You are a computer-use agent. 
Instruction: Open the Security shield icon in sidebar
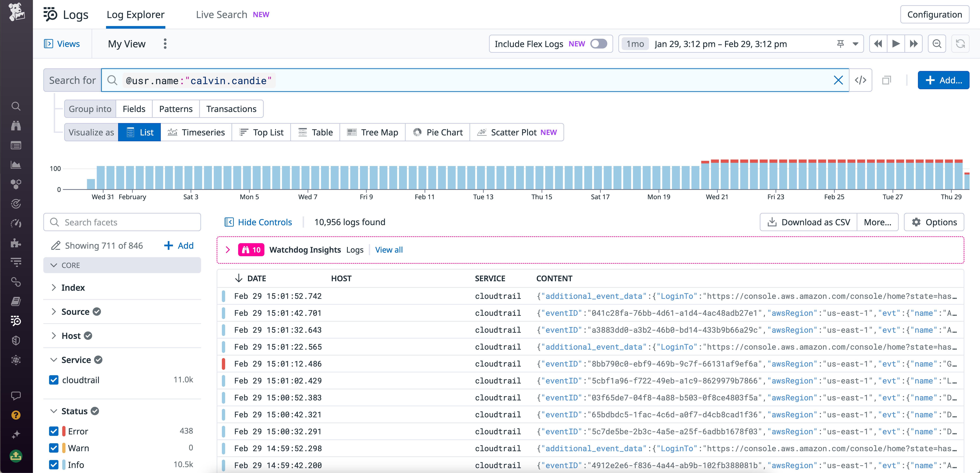click(x=16, y=340)
